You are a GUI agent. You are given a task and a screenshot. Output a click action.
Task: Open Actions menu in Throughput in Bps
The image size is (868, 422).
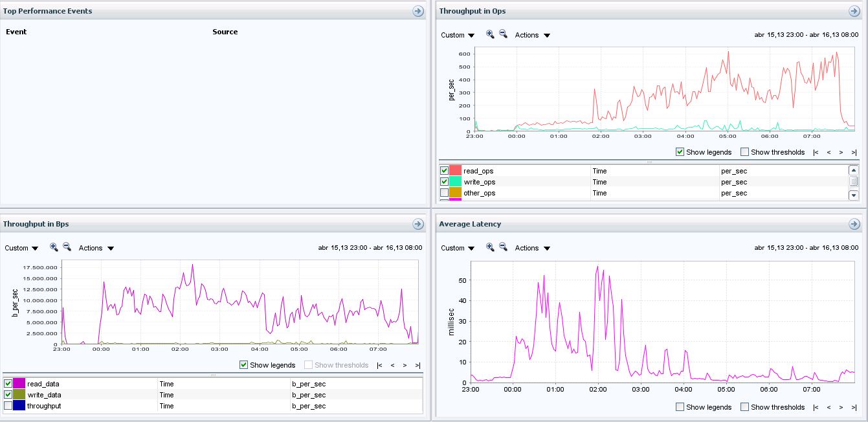96,248
